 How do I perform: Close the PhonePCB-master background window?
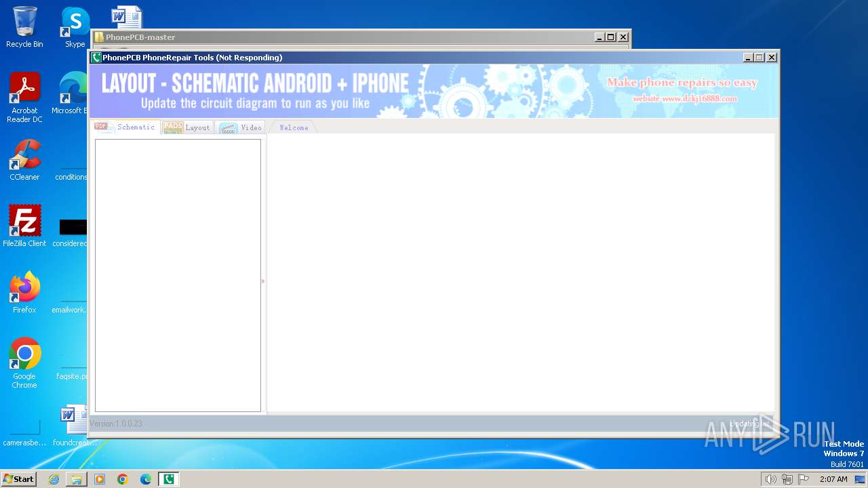tap(623, 37)
